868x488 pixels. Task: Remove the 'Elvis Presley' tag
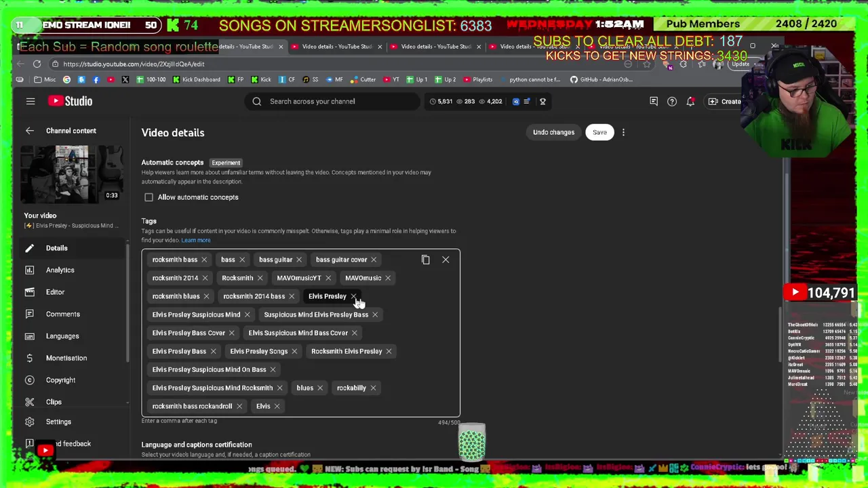(353, 296)
